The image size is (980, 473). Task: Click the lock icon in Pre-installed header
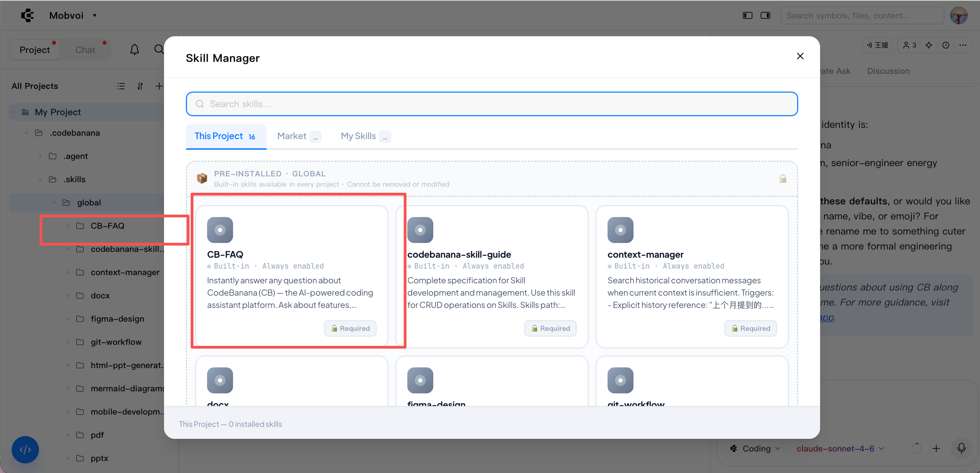click(x=782, y=178)
